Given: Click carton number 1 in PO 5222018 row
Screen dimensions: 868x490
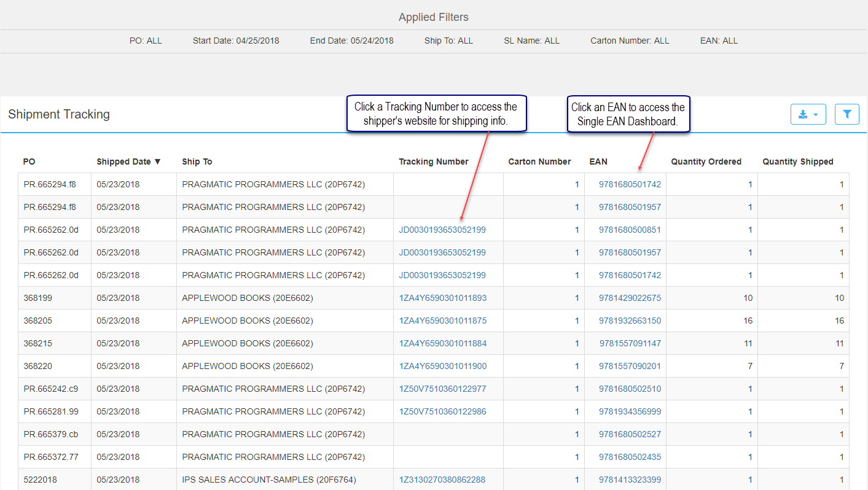Looking at the screenshot, I should click(x=577, y=480).
